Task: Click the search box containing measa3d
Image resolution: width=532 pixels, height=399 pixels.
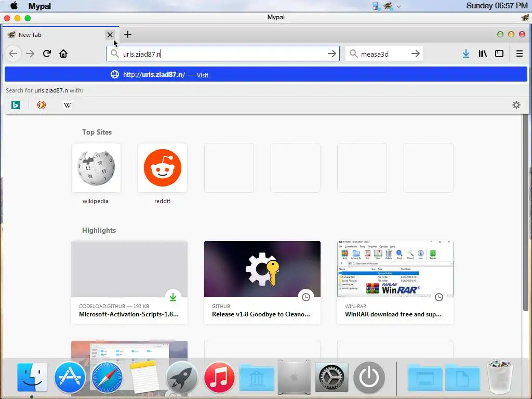Action: (384, 54)
